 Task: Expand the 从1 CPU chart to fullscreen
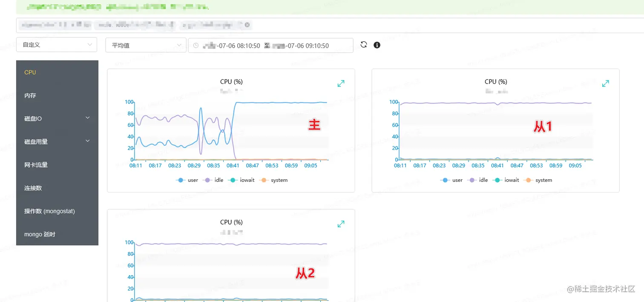pyautogui.click(x=606, y=83)
